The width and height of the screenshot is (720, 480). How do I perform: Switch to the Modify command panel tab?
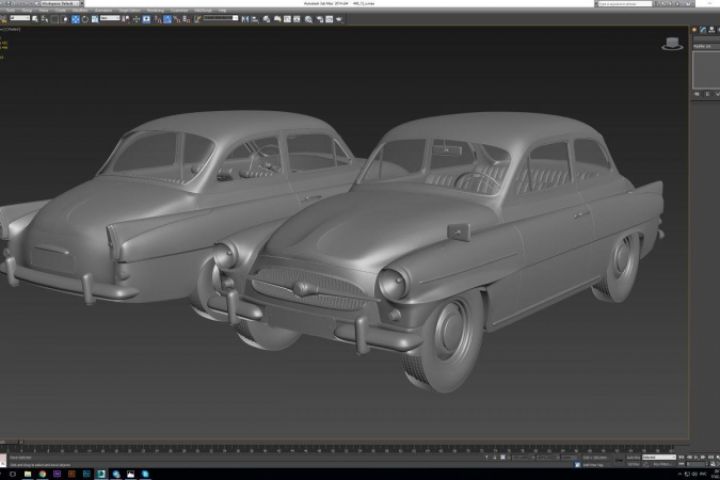[704, 31]
